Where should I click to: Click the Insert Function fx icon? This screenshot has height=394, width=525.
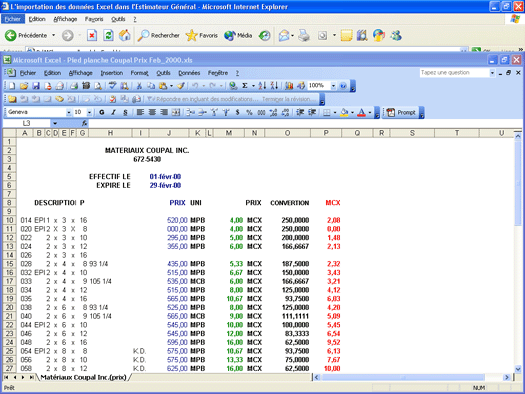(x=84, y=123)
